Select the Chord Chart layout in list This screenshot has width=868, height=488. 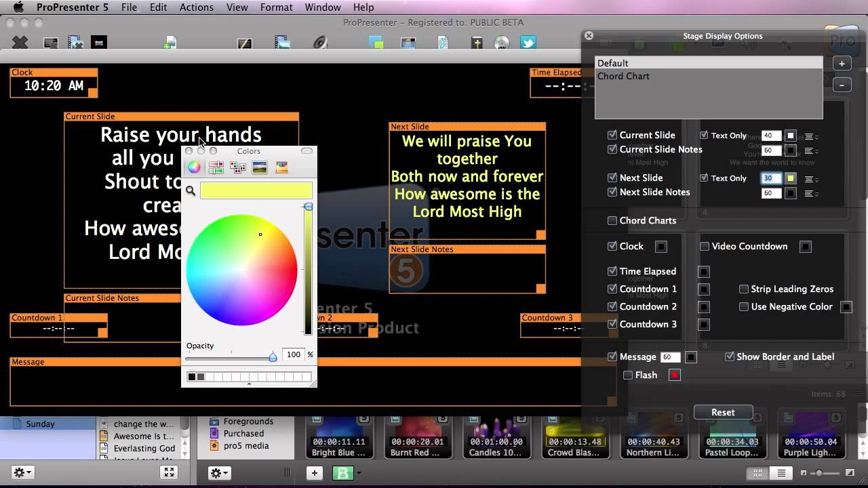pos(709,76)
